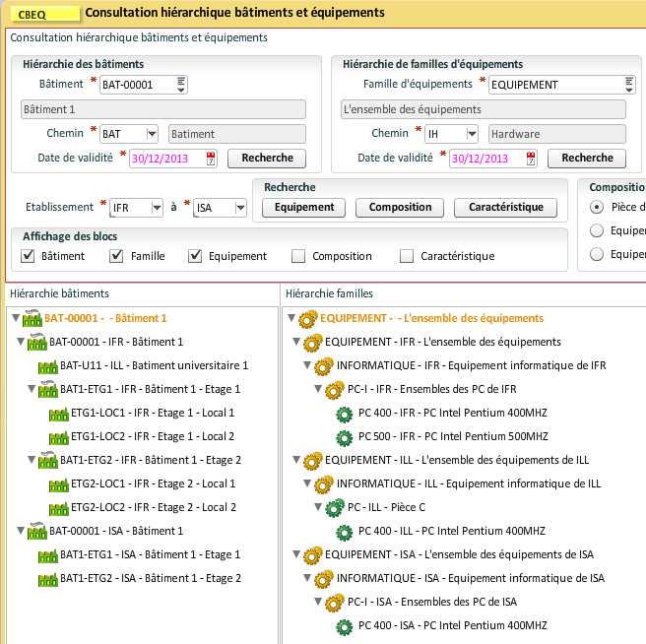Viewport: 646px width, 644px height.
Task: Click building icon next to ETG1-LOC1 local
Action: point(59,414)
